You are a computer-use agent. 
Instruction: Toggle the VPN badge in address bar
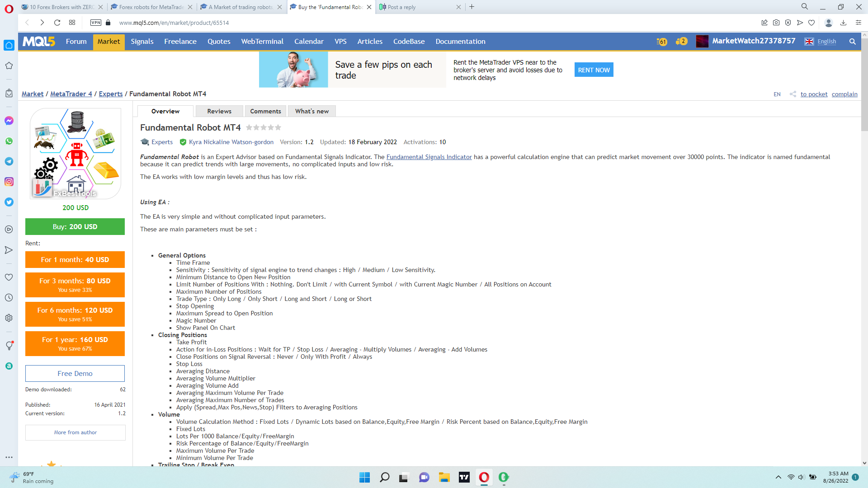[96, 23]
